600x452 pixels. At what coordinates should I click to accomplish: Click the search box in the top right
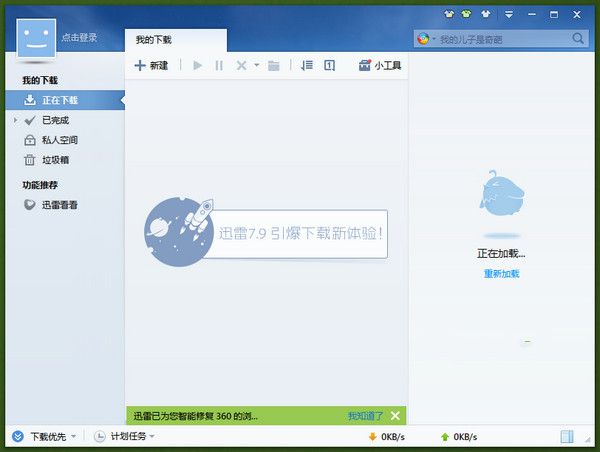[x=502, y=39]
